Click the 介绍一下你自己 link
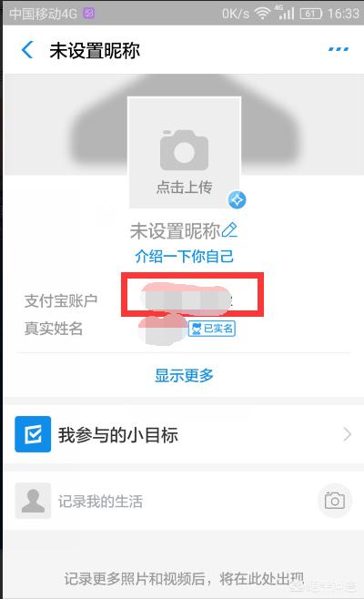This screenshot has height=599, width=364. click(x=184, y=256)
